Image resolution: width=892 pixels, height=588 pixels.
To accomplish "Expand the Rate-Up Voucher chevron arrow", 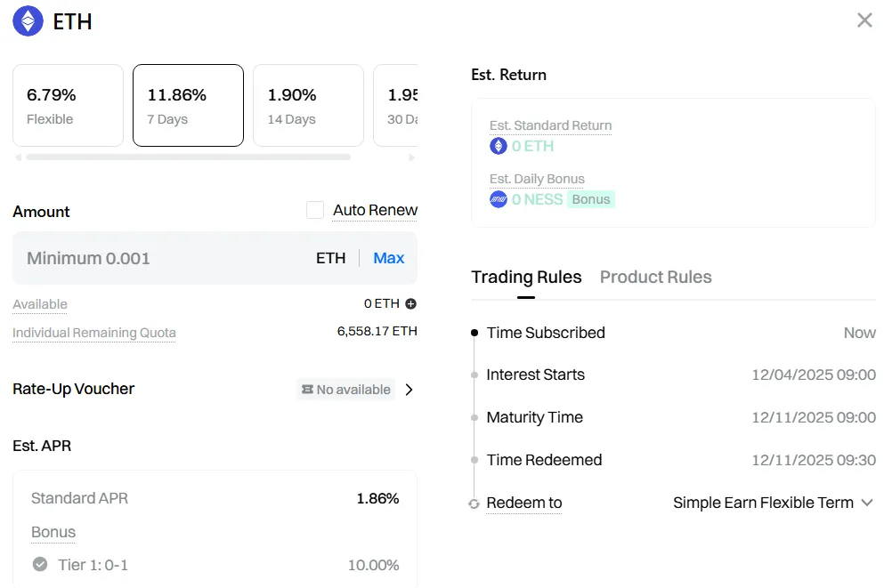I will coord(410,390).
